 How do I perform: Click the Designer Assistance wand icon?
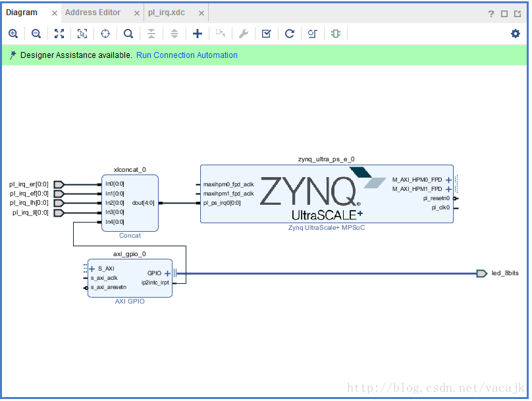[13, 55]
